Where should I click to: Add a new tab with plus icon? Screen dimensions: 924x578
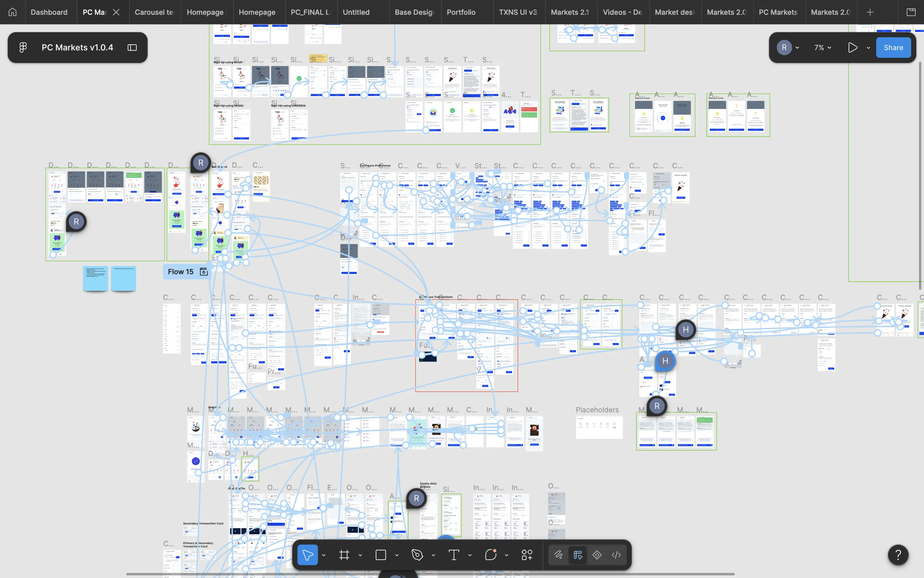[x=870, y=12]
